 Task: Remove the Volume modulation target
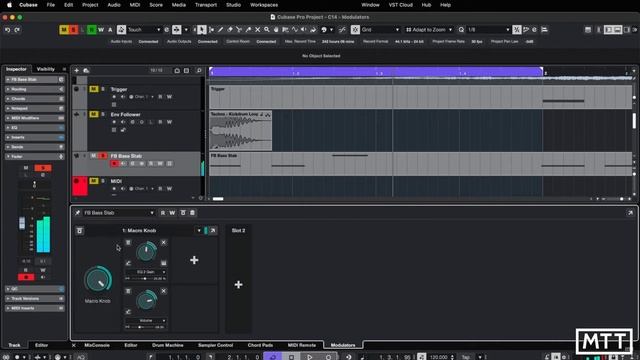(x=163, y=291)
